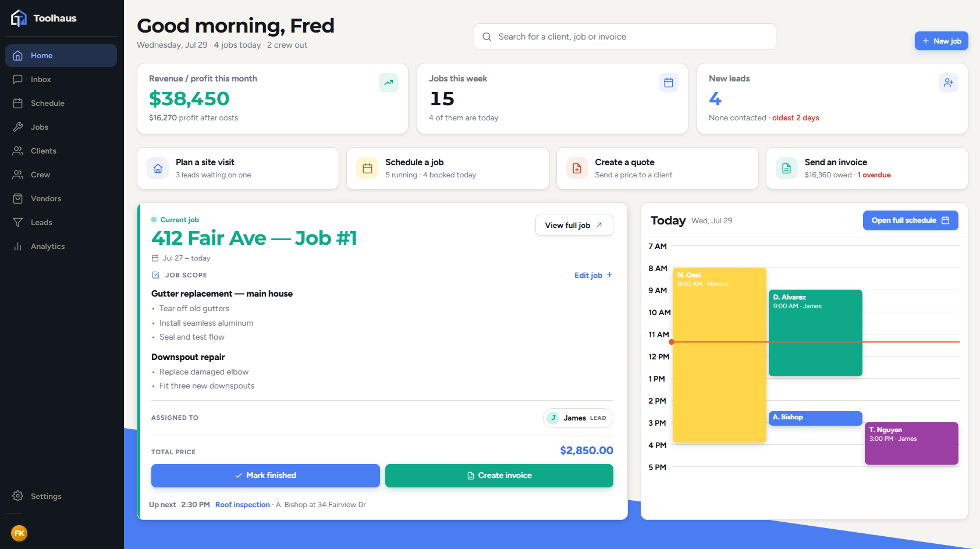The width and height of the screenshot is (980, 549).
Task: Click the red 'oldest 2 days' text
Action: point(796,117)
